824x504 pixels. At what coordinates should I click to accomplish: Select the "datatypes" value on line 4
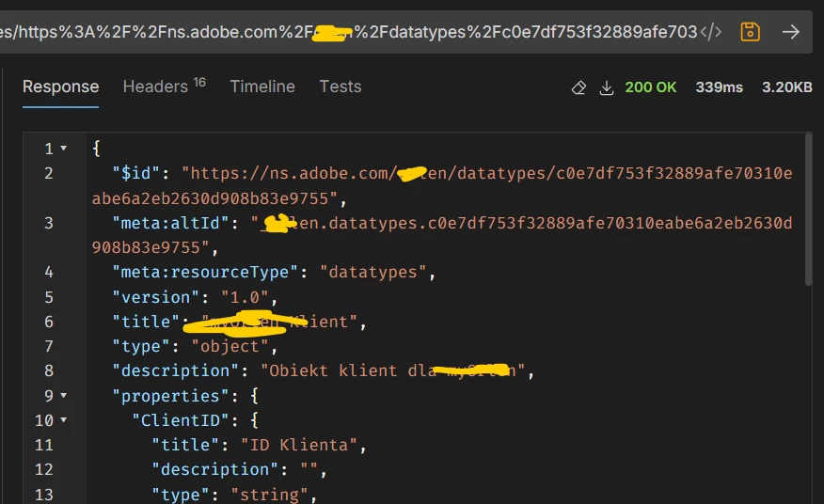[372, 273]
